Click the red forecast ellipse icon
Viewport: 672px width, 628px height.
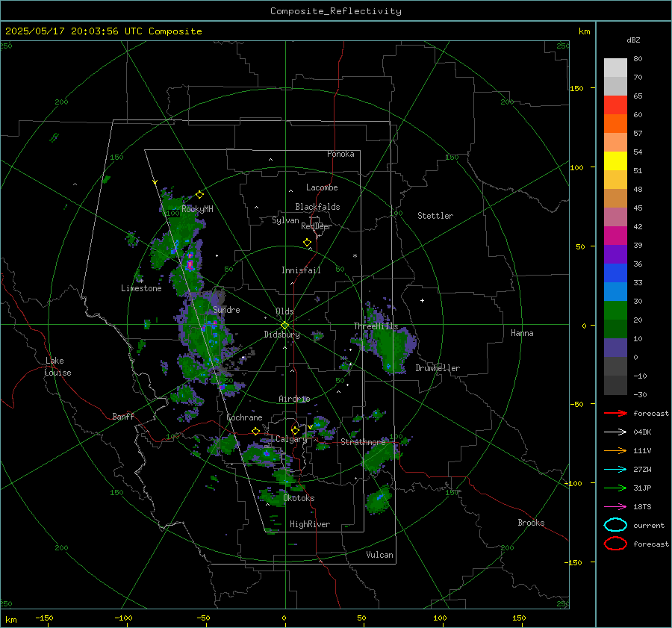pos(615,544)
